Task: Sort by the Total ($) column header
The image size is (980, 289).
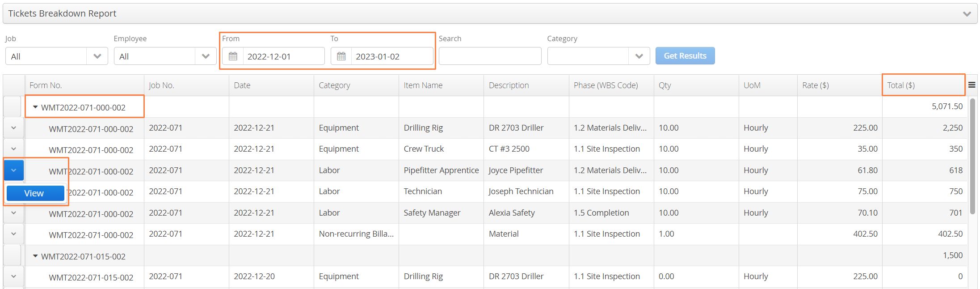Action: click(901, 85)
